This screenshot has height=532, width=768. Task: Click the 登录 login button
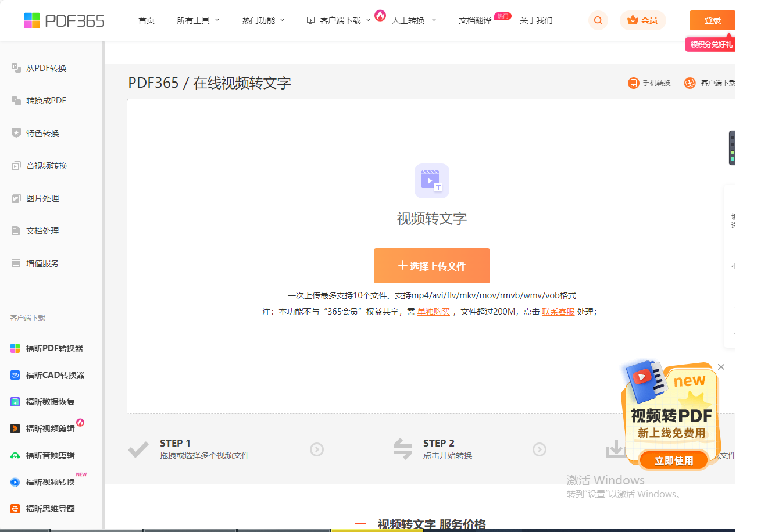coord(712,20)
